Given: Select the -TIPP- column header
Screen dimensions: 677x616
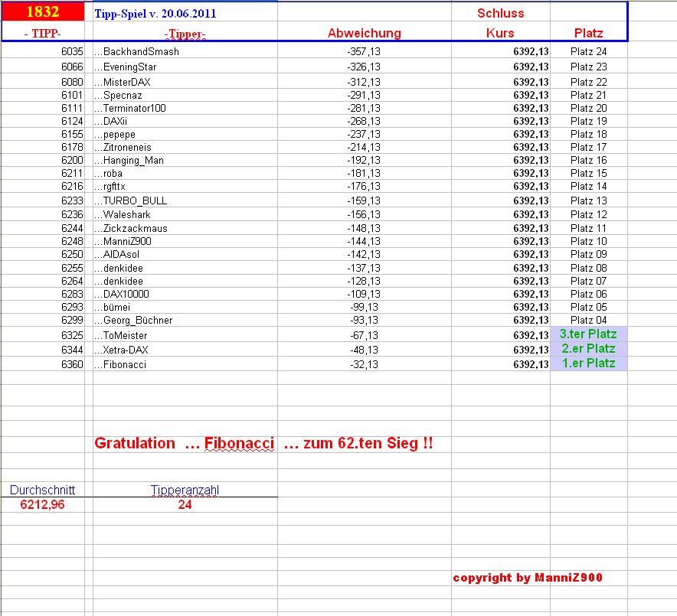Looking at the screenshot, I should tap(43, 33).
